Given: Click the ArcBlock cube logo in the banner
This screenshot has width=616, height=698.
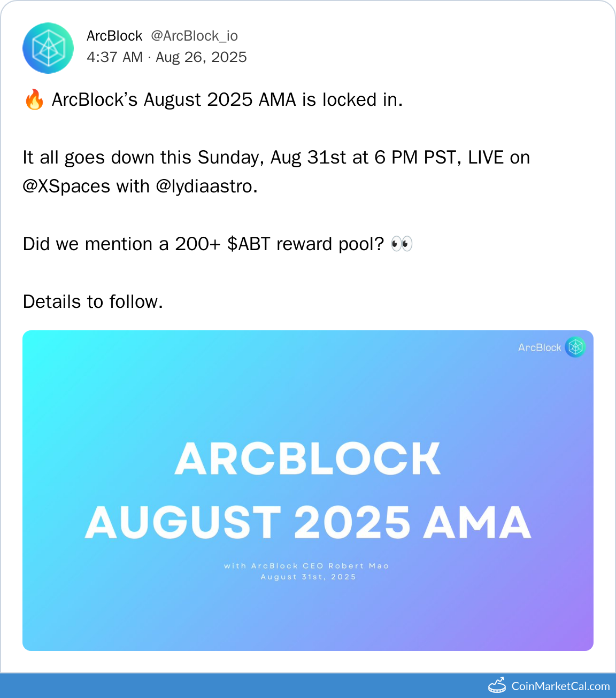Looking at the screenshot, I should 575,347.
